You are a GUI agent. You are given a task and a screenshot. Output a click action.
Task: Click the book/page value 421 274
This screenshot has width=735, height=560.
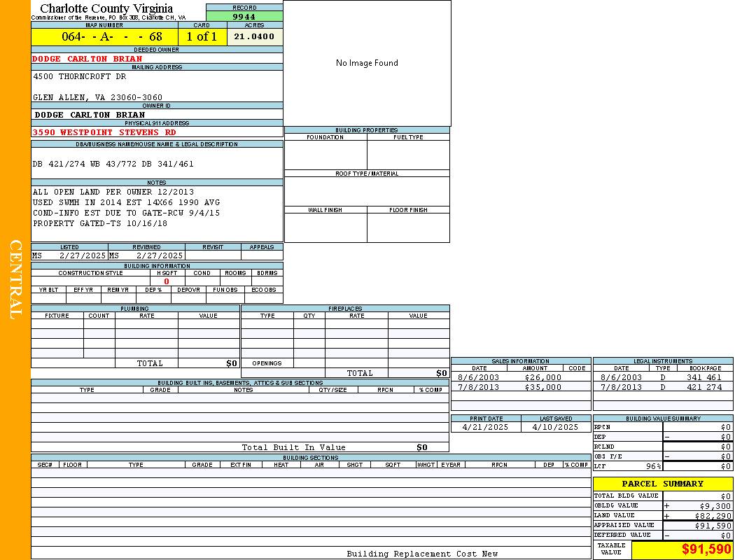click(x=703, y=387)
